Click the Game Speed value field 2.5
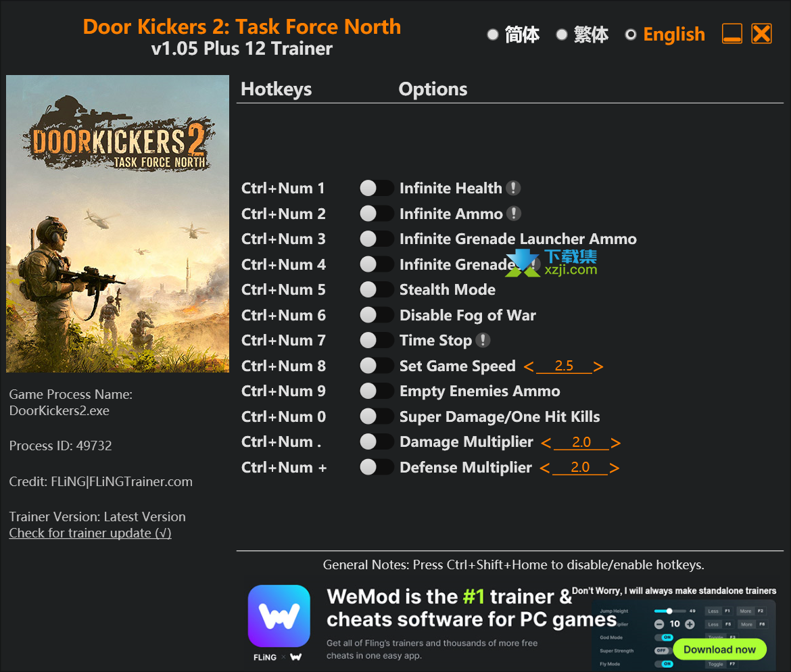Screen dimensions: 791x672 pos(564,366)
